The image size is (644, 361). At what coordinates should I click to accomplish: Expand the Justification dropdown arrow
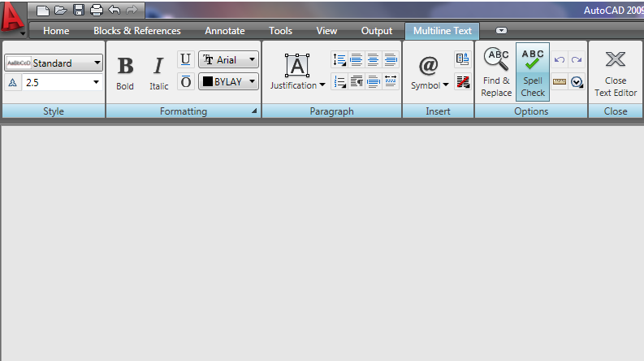(322, 85)
